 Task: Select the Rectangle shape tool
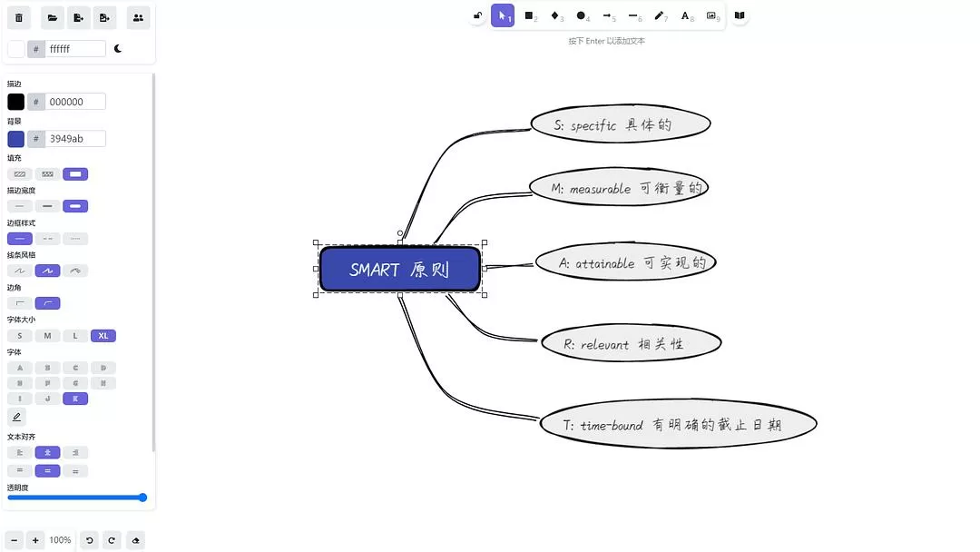tap(530, 16)
